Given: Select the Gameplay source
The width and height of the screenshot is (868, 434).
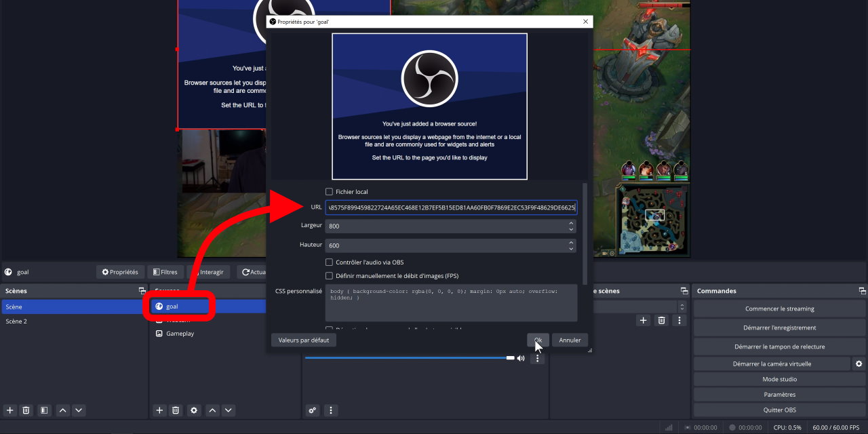Looking at the screenshot, I should [x=180, y=334].
